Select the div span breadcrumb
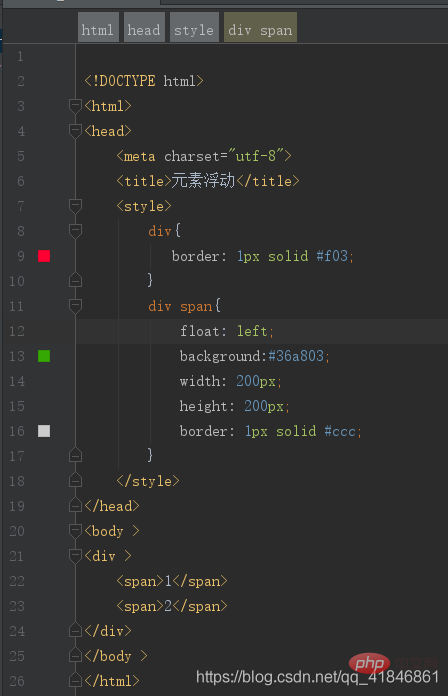The height and width of the screenshot is (696, 448). pyautogui.click(x=260, y=28)
